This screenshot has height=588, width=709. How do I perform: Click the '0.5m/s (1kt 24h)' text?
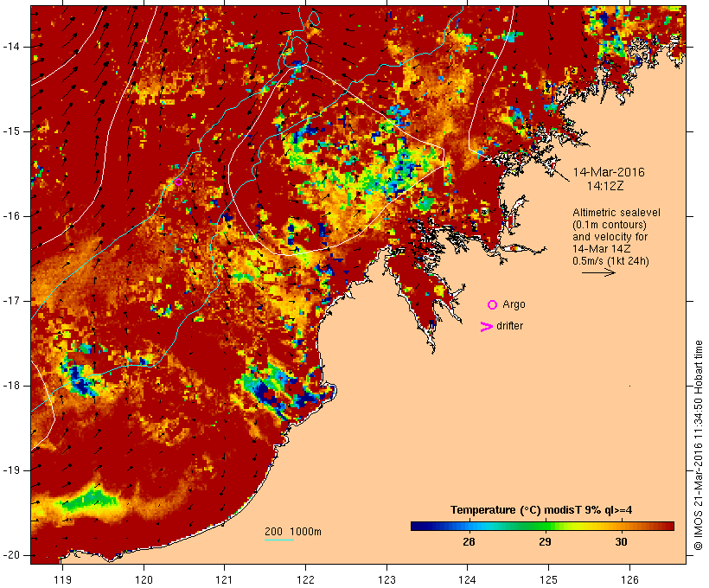pyautogui.click(x=610, y=261)
